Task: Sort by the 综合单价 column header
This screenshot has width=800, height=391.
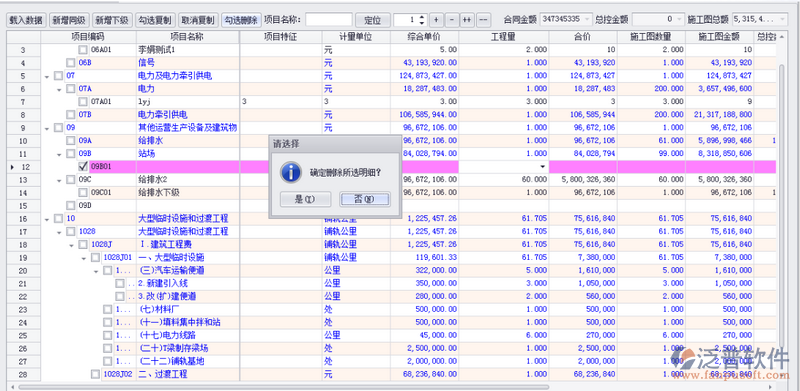Action: click(424, 37)
